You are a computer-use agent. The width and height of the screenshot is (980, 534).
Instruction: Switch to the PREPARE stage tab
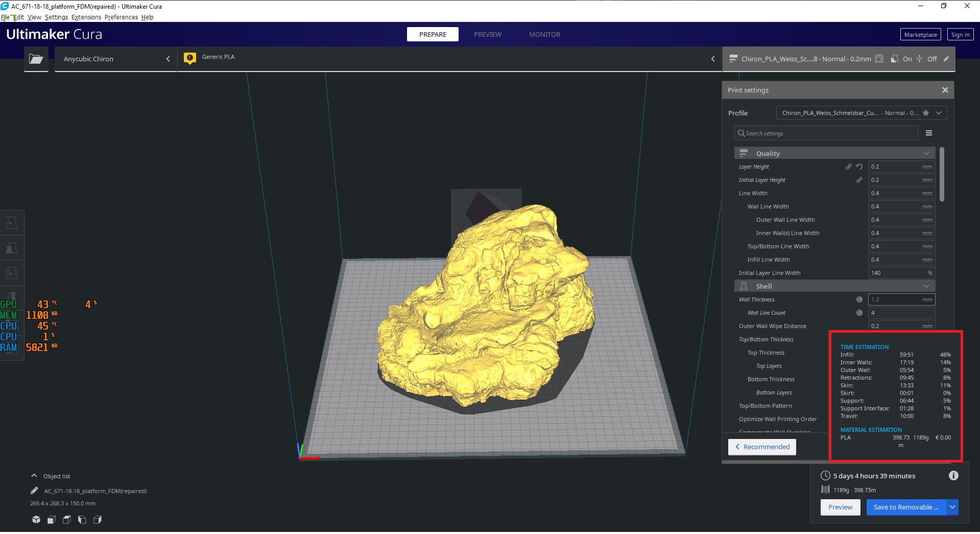[x=433, y=34]
